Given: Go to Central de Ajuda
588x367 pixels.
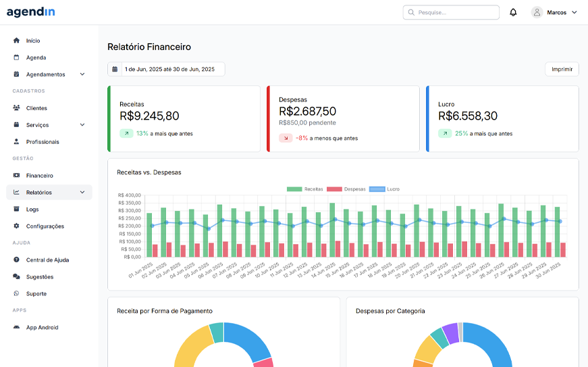Looking at the screenshot, I should click(47, 260).
